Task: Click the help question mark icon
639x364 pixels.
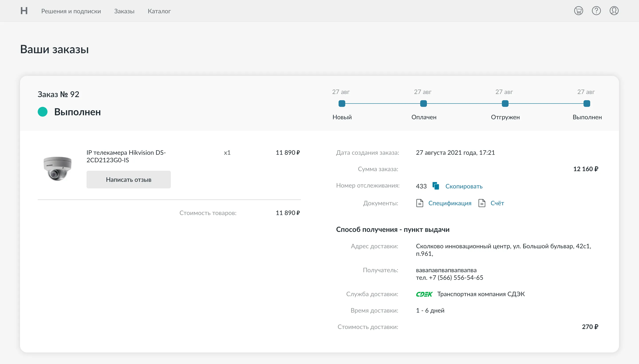Action: (x=596, y=11)
